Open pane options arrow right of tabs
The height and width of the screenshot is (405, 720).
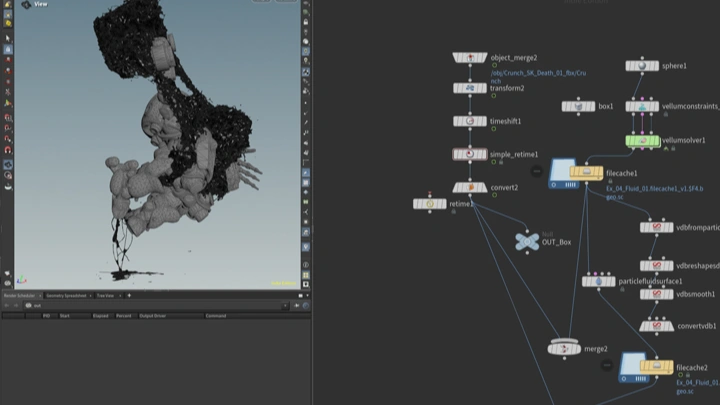(x=308, y=296)
